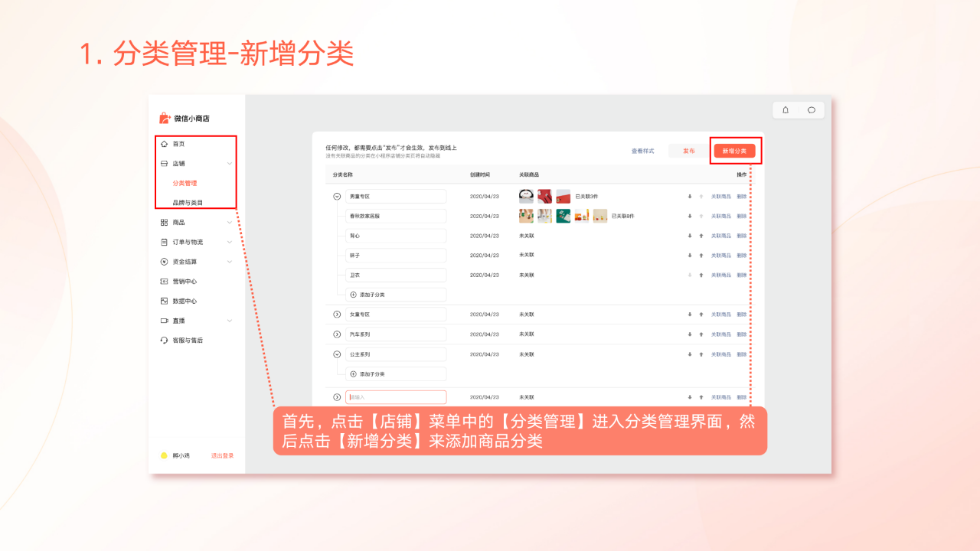
Task: Click 关联商品 link in 男童专区 row
Action: (x=720, y=197)
